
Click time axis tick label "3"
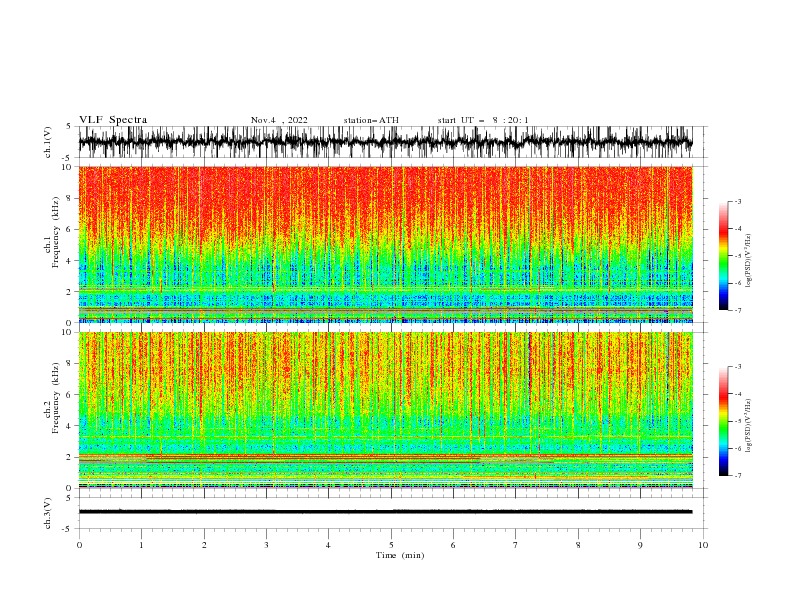point(266,545)
